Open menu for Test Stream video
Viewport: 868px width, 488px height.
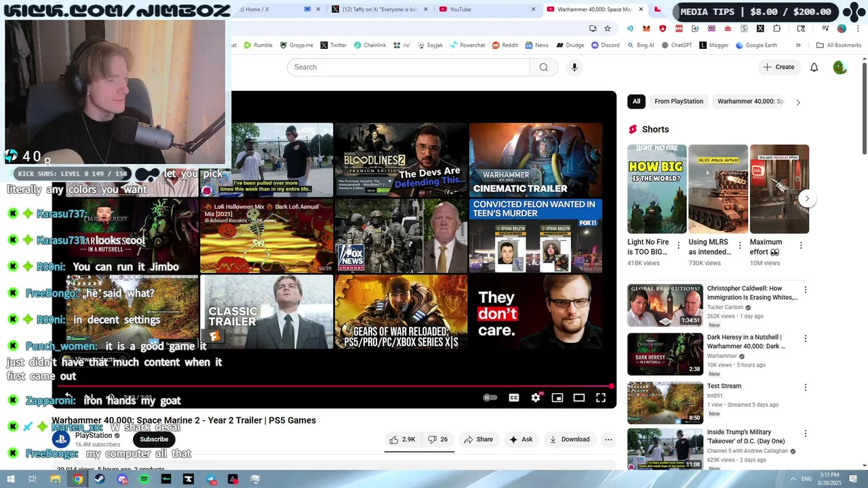coord(806,388)
